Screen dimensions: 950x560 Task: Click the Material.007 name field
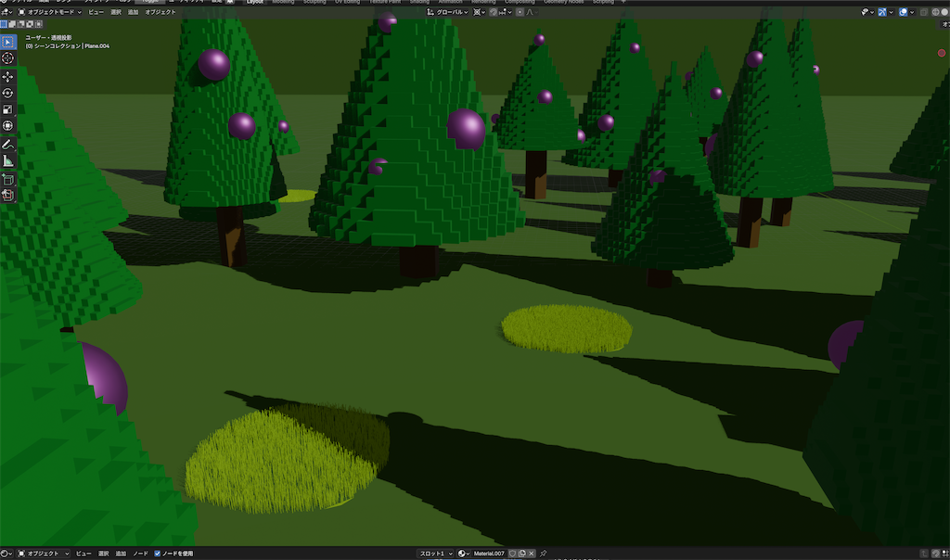[489, 554]
